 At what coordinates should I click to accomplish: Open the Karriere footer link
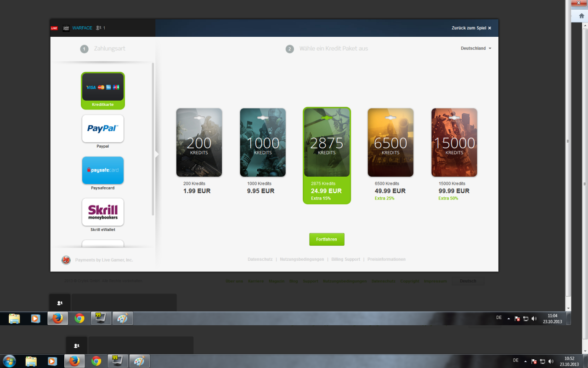click(256, 281)
